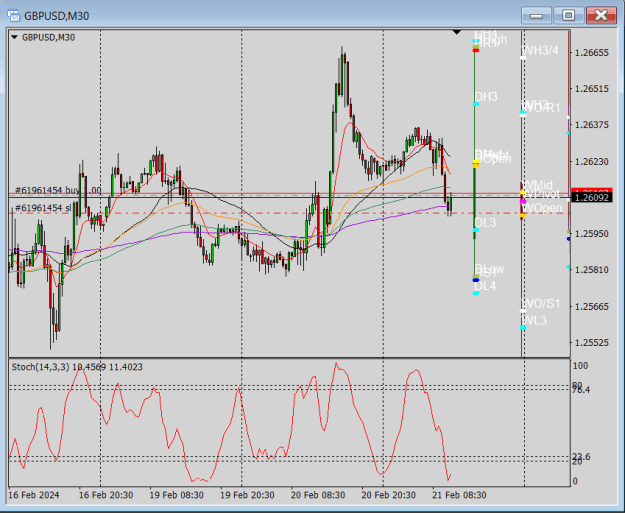The height and width of the screenshot is (513, 625).
Task: Click the 20 Feb 08:30 time axis label
Action: coord(318,495)
